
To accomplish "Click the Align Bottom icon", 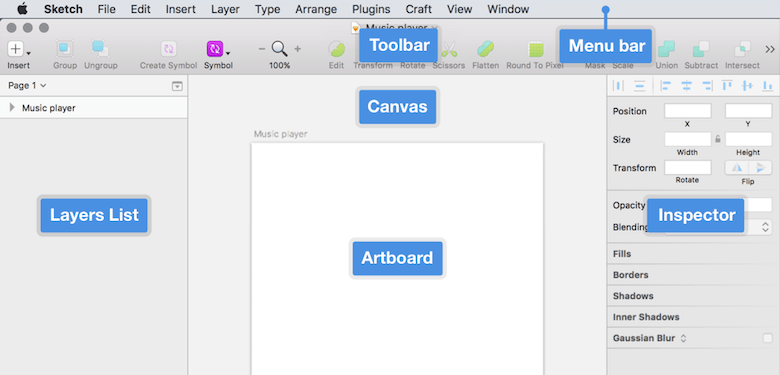I will pyautogui.click(x=768, y=86).
